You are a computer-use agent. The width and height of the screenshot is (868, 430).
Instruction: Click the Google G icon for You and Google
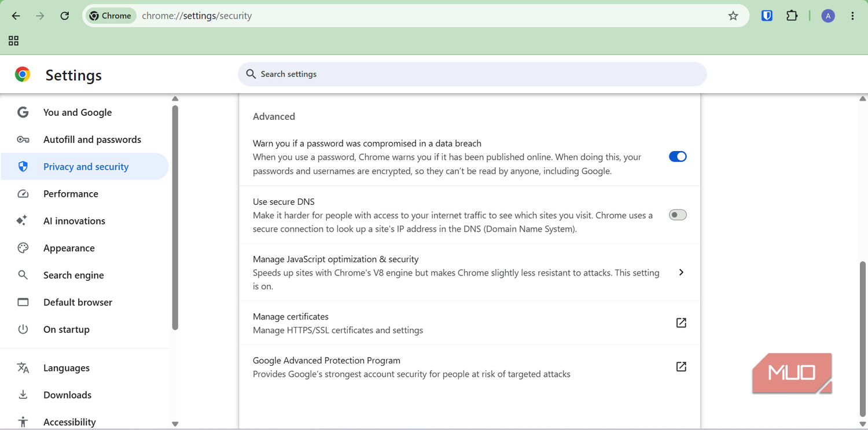click(23, 112)
